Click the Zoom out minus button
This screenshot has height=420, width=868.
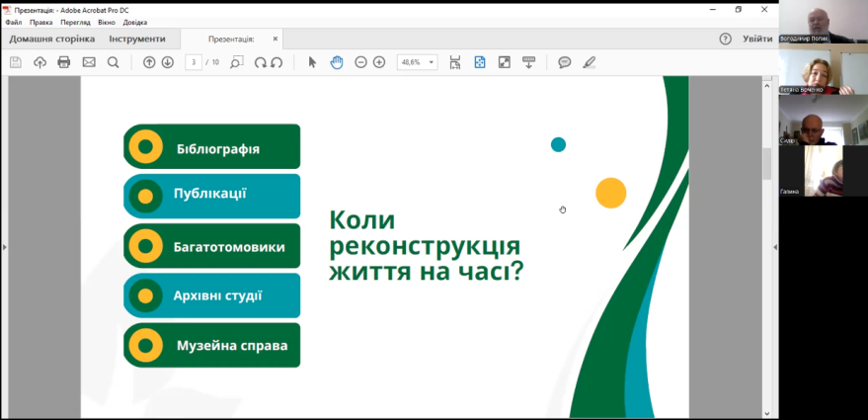tap(361, 62)
